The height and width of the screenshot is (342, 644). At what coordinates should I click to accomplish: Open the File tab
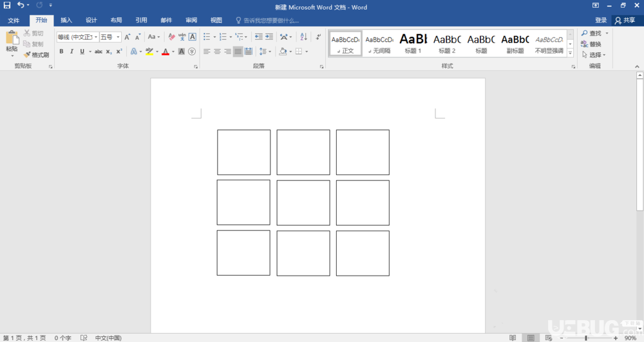coord(14,20)
